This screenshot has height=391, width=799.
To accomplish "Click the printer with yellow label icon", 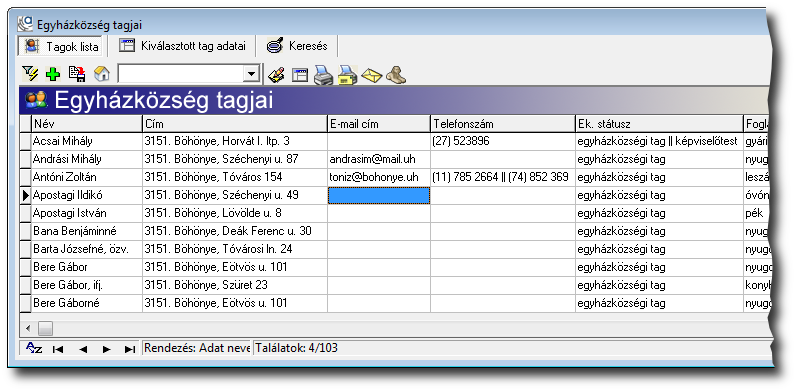I will click(x=348, y=75).
